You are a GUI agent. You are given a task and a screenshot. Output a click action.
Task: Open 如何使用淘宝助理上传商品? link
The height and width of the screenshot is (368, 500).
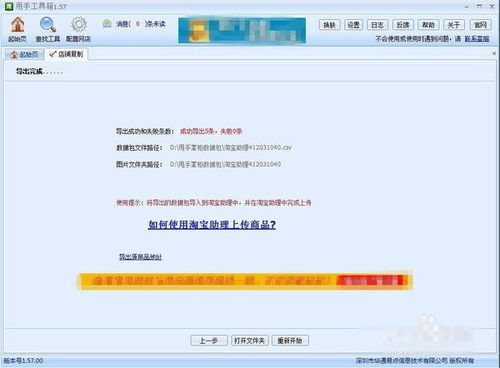[x=212, y=225]
